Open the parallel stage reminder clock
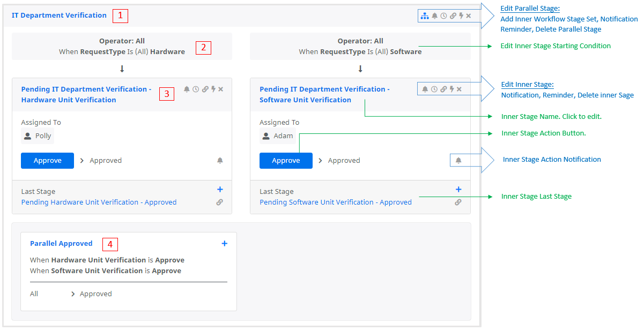Viewport: 644px width, 331px height. (443, 16)
